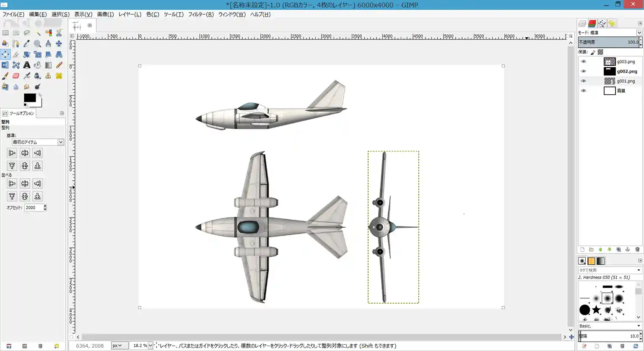The image size is (644, 351).
Task: Switch to the Channels tab
Action: click(x=592, y=23)
